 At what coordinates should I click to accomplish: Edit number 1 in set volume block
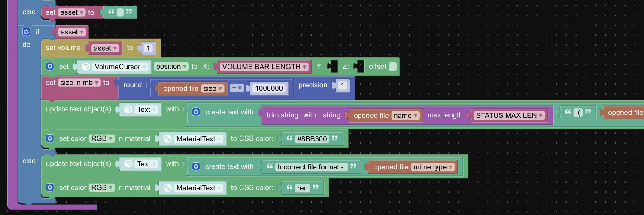(x=148, y=48)
